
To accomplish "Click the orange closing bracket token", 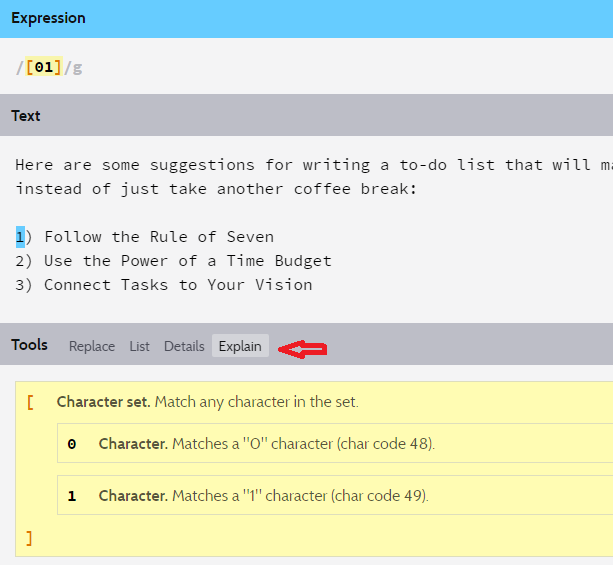I will 30,539.
